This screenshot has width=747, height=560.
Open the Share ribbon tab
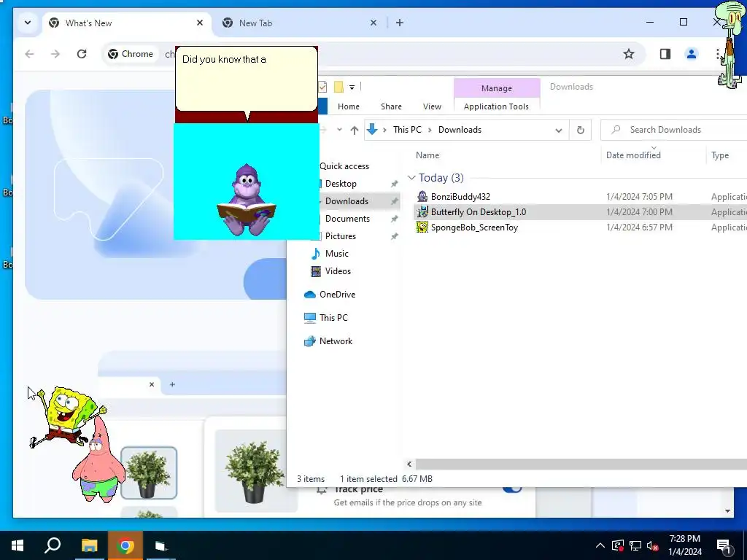click(x=391, y=106)
